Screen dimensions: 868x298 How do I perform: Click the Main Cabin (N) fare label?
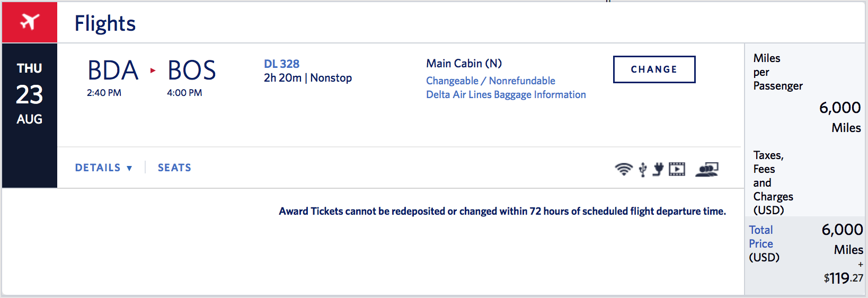(x=464, y=64)
